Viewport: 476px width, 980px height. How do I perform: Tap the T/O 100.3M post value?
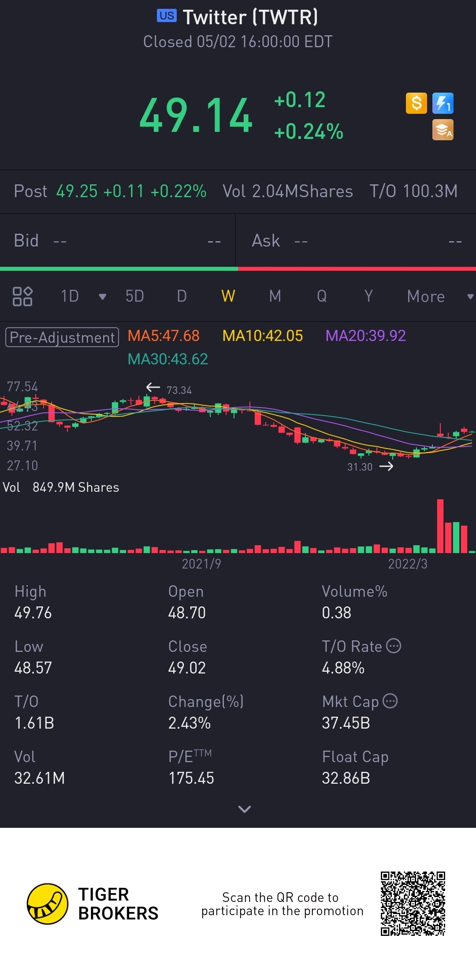[413, 191]
